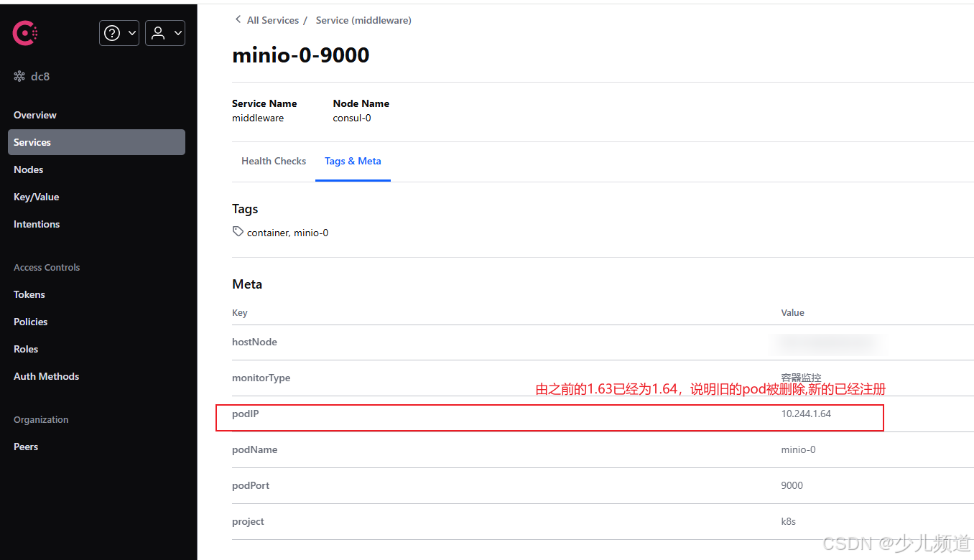Open Intentions in sidebar

click(x=37, y=224)
